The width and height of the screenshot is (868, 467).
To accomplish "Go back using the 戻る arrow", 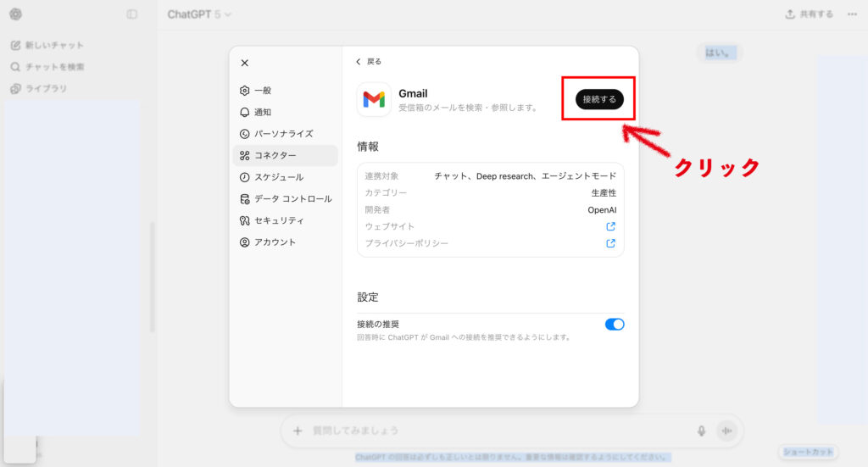I will 369,62.
